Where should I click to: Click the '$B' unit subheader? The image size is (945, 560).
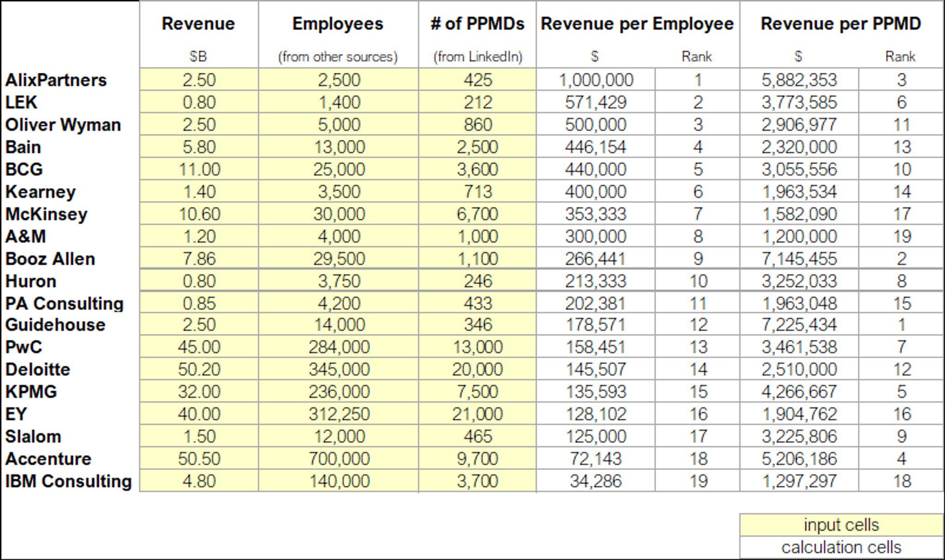198,56
